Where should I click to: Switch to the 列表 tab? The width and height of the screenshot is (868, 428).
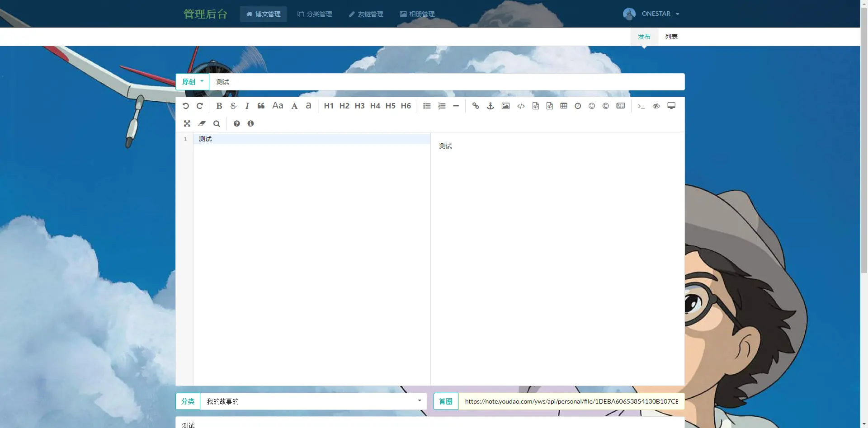[671, 37]
